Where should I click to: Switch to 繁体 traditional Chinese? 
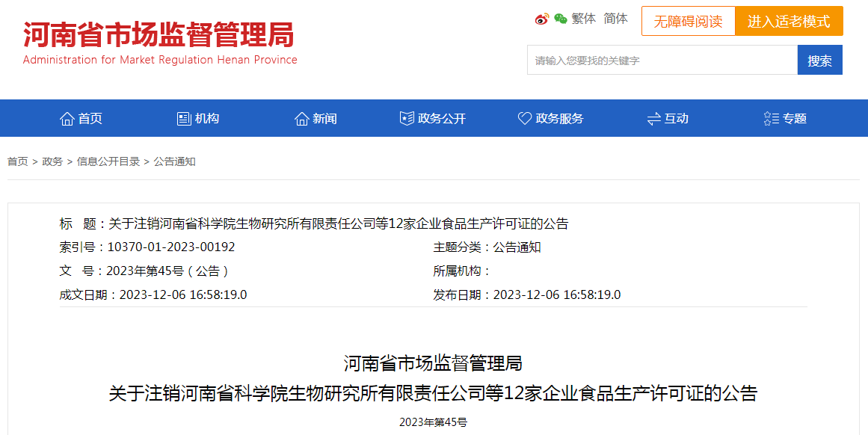[583, 19]
